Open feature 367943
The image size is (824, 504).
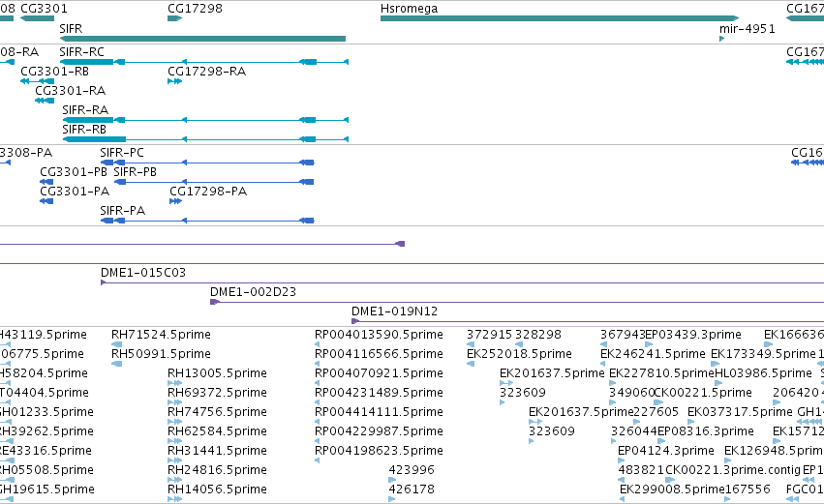(x=623, y=335)
